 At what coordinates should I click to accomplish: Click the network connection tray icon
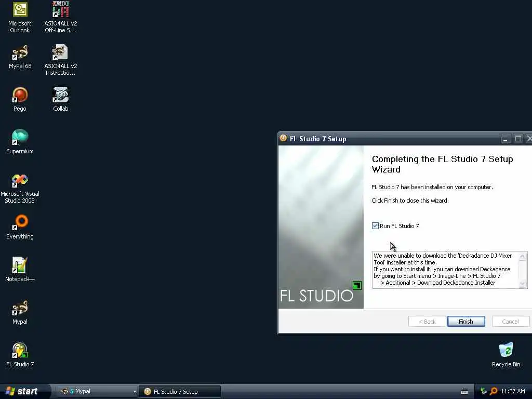click(484, 391)
